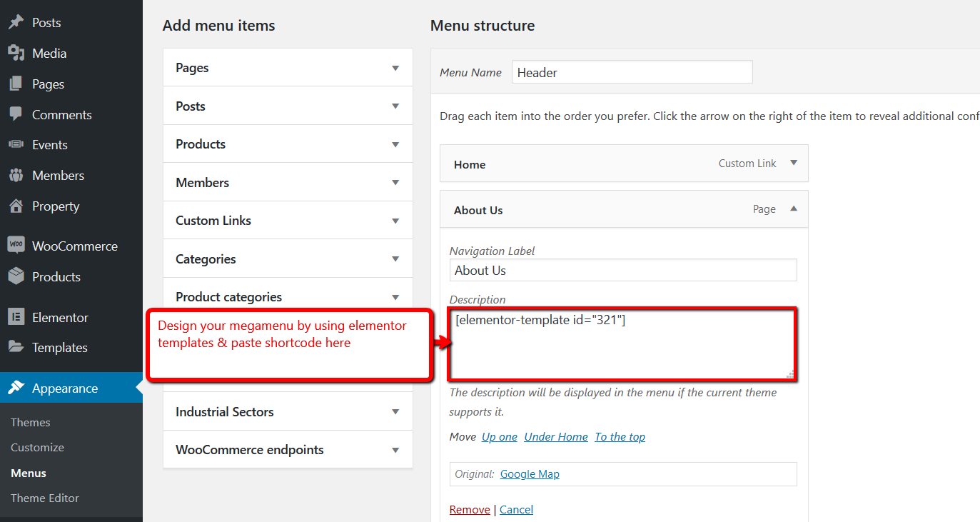The width and height of the screenshot is (980, 522).
Task: Open Elementor menu item
Action: tap(60, 318)
